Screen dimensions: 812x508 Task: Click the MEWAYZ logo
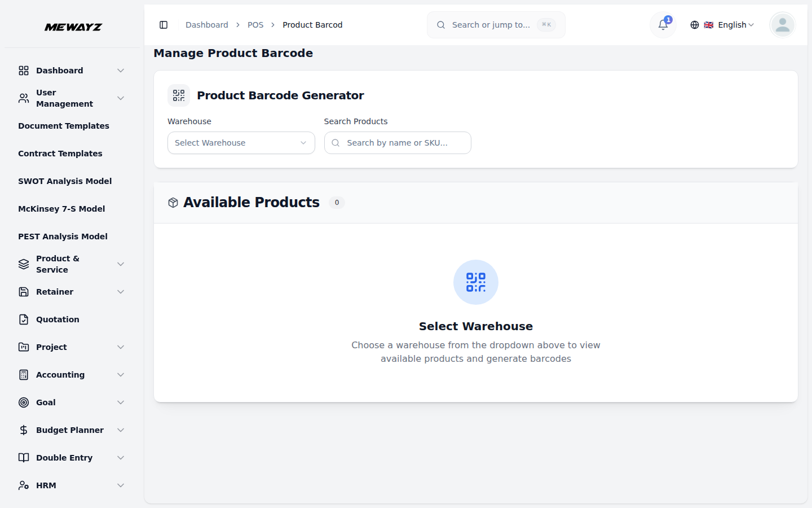pyautogui.click(x=73, y=27)
